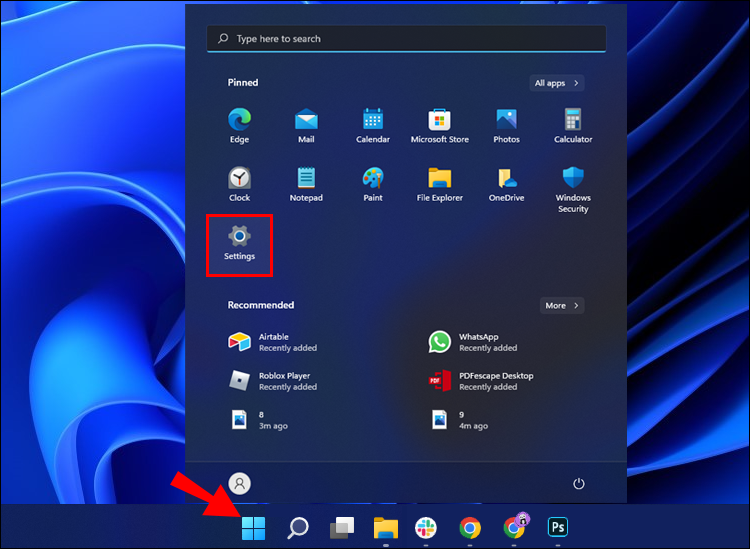Viewport: 750px width, 549px height.
Task: Click the Type here to search field
Action: [x=407, y=39]
